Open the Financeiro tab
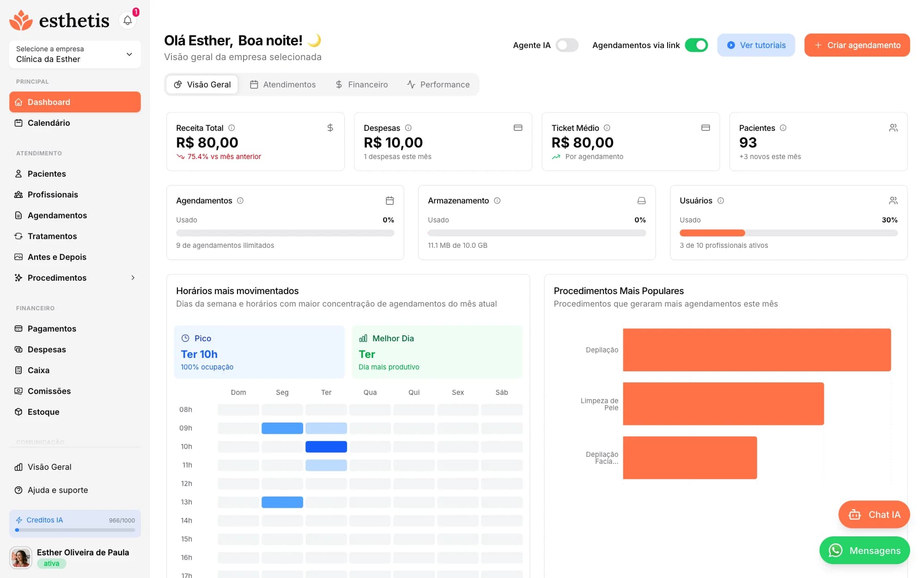Screen dimensions: 924x578 coord(362,85)
